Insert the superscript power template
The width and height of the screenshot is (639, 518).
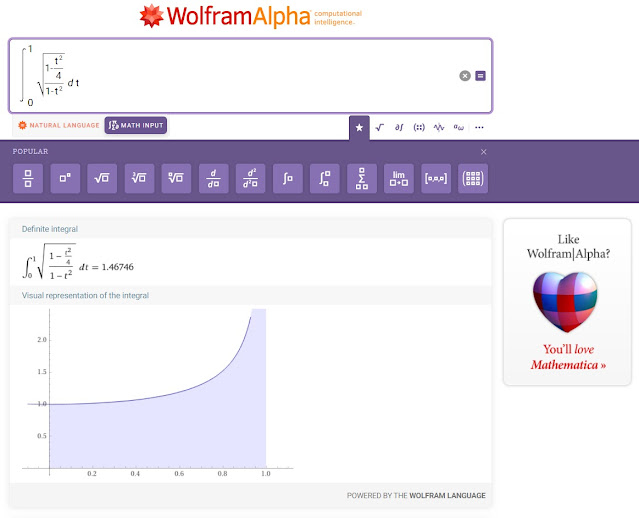[65, 178]
